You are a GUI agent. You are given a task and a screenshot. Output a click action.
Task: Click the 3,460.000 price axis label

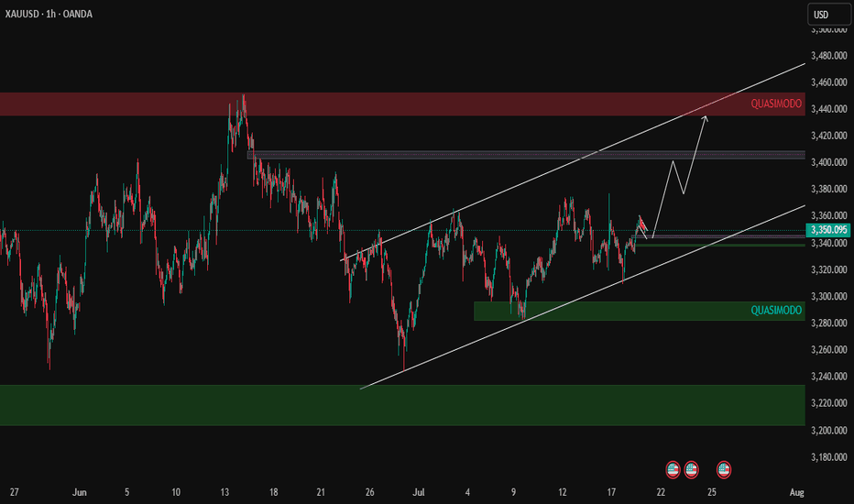[x=829, y=82]
